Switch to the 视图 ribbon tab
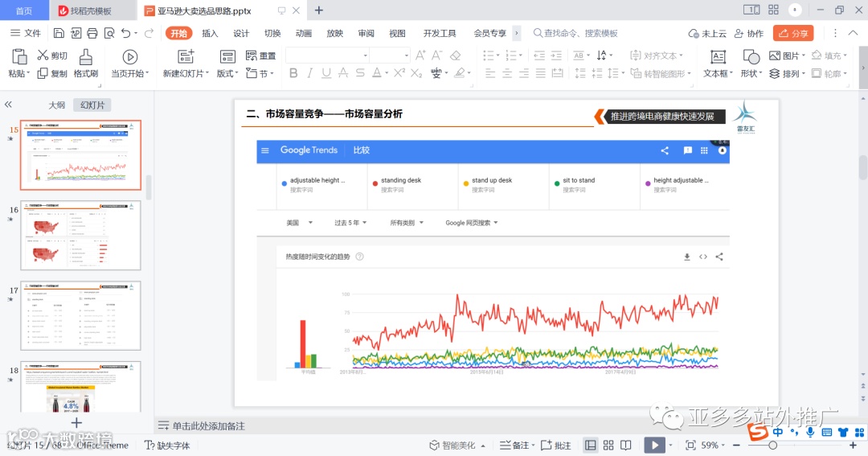 (397, 33)
